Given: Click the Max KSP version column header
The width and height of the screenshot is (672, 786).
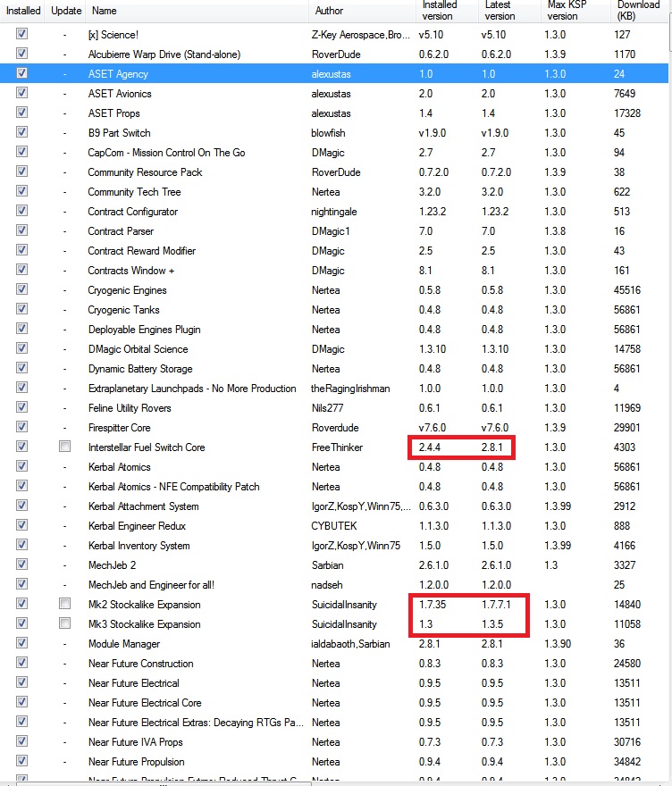Looking at the screenshot, I should coord(572,11).
